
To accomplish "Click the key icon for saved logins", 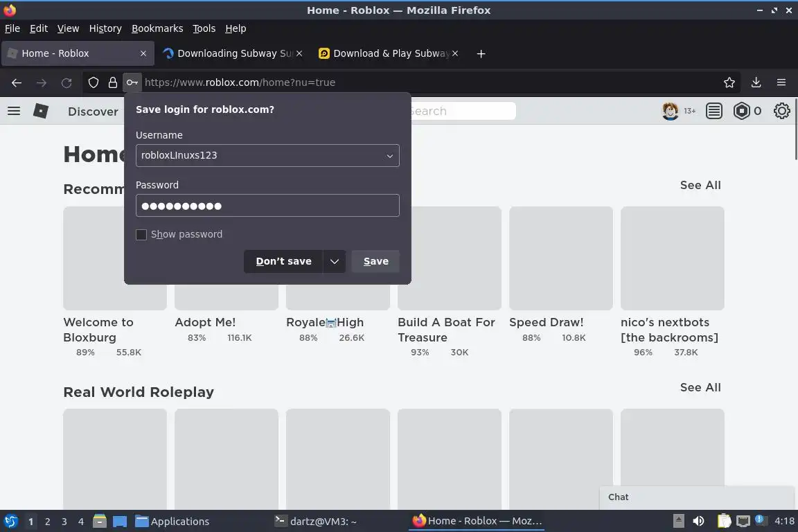I will pos(132,82).
